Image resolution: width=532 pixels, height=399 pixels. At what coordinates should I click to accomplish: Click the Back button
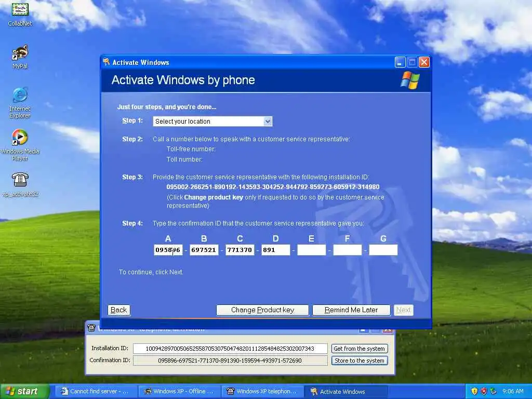119,310
